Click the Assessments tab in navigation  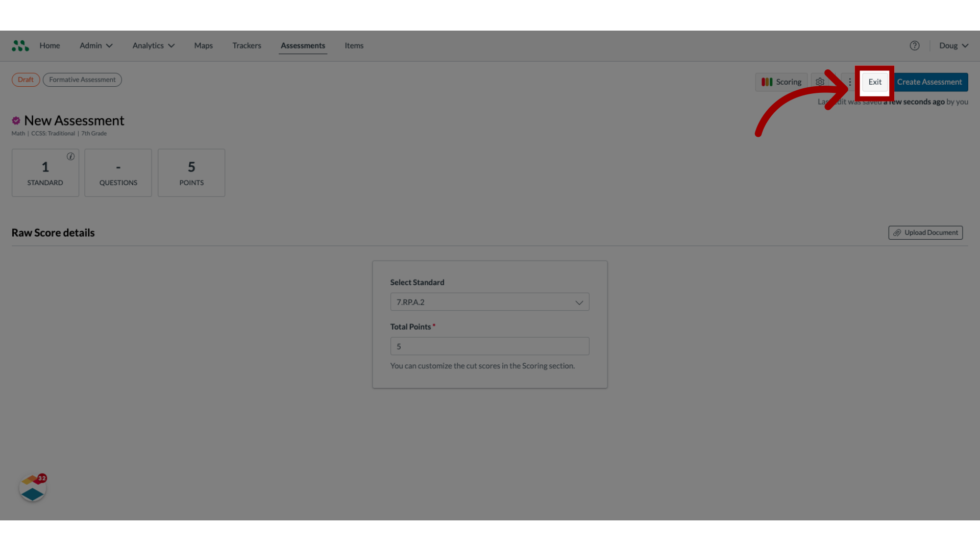click(303, 46)
